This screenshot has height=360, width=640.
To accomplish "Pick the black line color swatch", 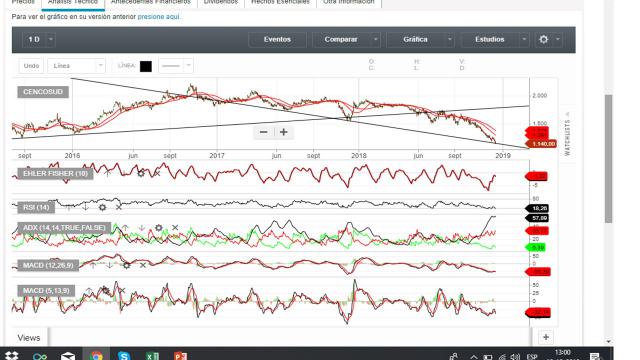I will click(146, 66).
